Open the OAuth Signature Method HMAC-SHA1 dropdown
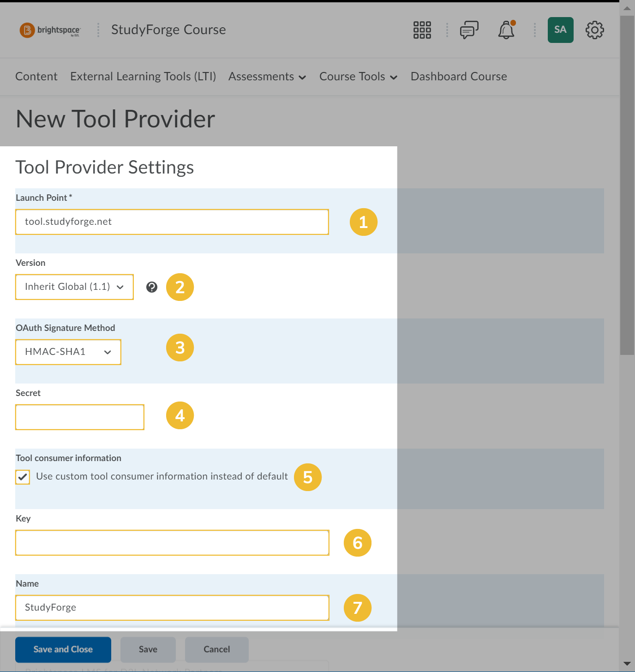635x672 pixels. (68, 352)
